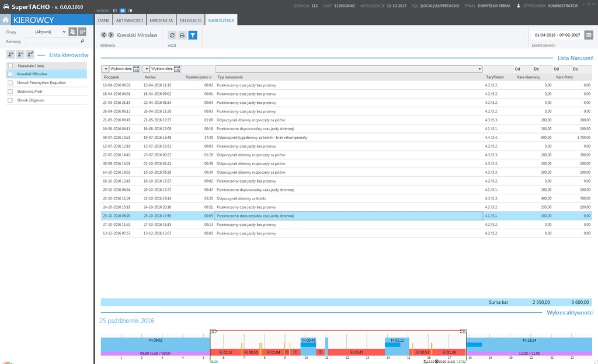The image size is (598, 364).
Task: Click the administrator user icon
Action: [519, 6]
